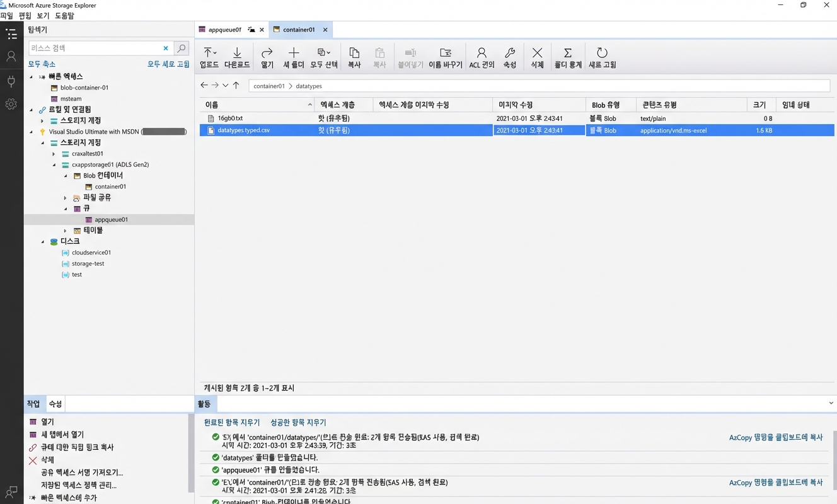
Task: Collapse the 로컬 및 연결됨 node
Action: coord(32,110)
